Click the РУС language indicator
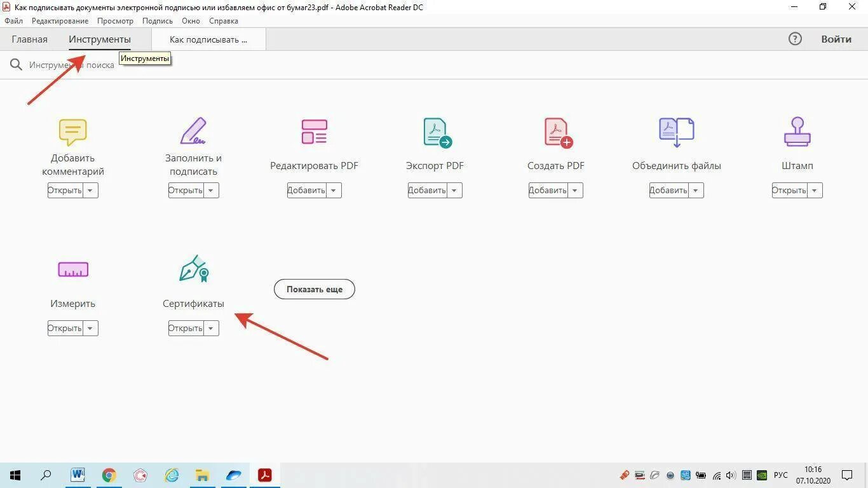Screen dimensions: 868x488 (x=781, y=475)
